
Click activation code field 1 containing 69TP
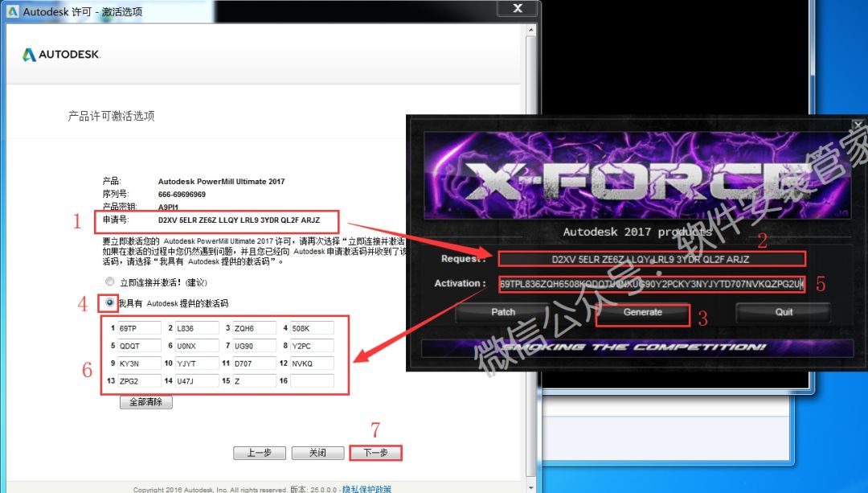coord(137,328)
